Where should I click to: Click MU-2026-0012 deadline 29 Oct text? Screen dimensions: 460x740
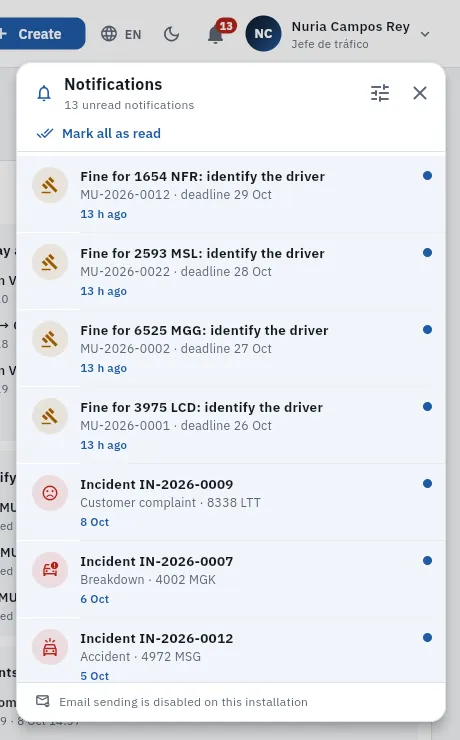[x=176, y=194]
